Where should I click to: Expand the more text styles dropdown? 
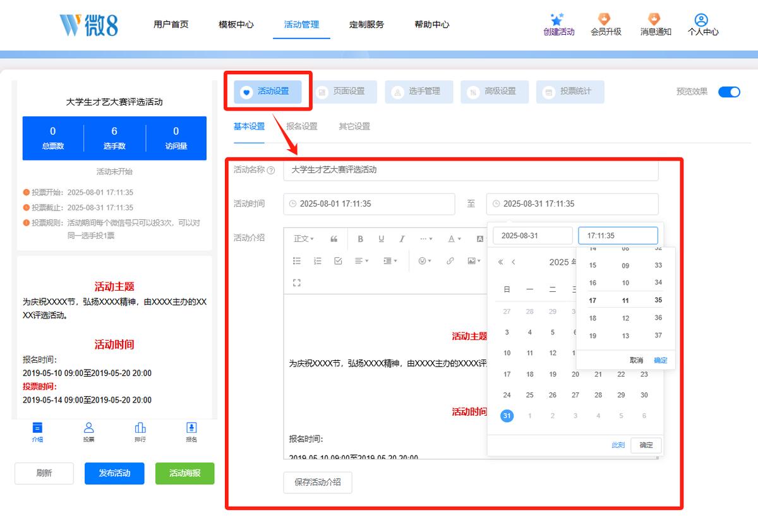[426, 239]
